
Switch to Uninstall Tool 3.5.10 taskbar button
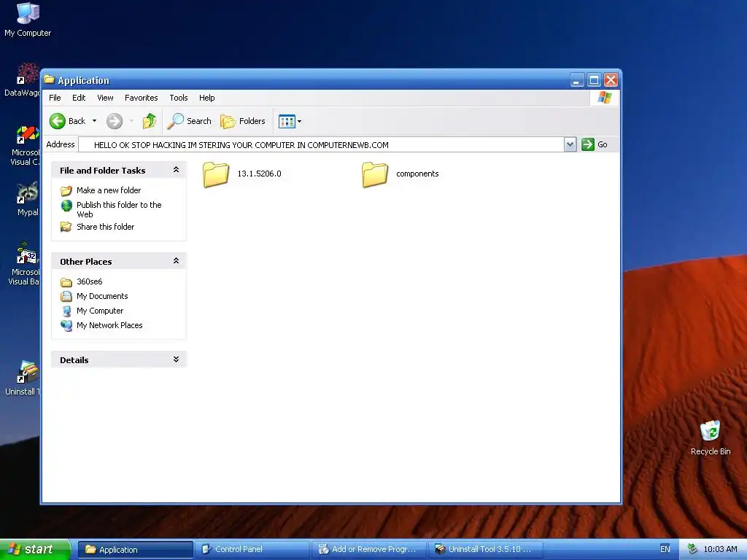click(486, 550)
